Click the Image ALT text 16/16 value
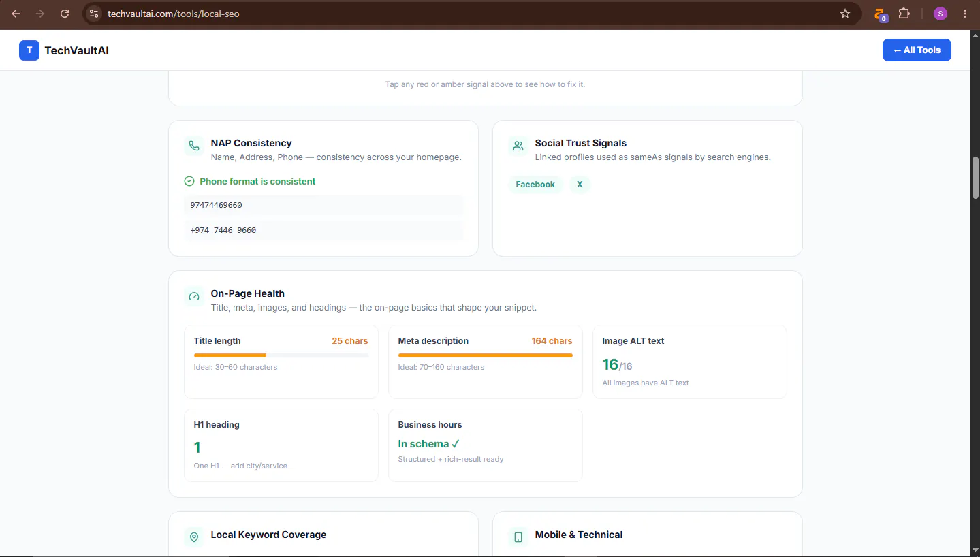 tap(618, 364)
